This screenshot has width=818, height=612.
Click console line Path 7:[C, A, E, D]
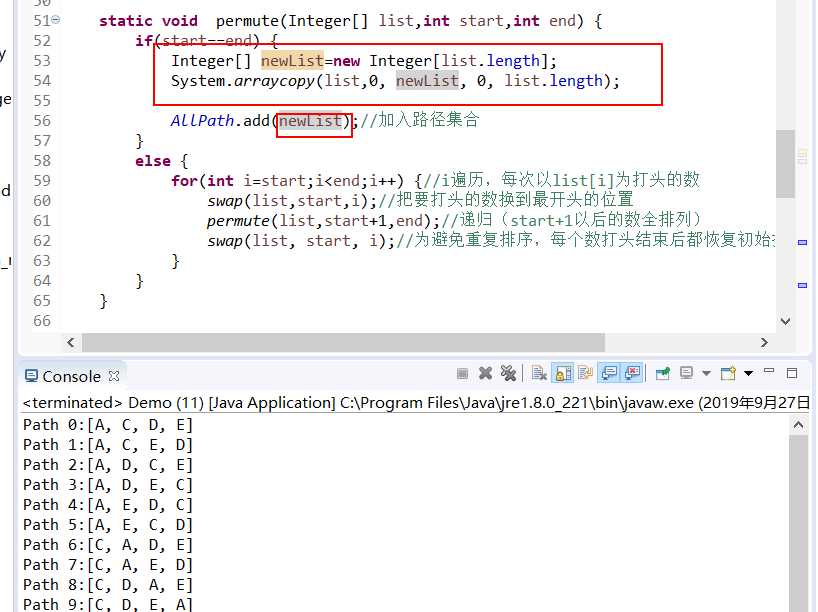click(108, 565)
